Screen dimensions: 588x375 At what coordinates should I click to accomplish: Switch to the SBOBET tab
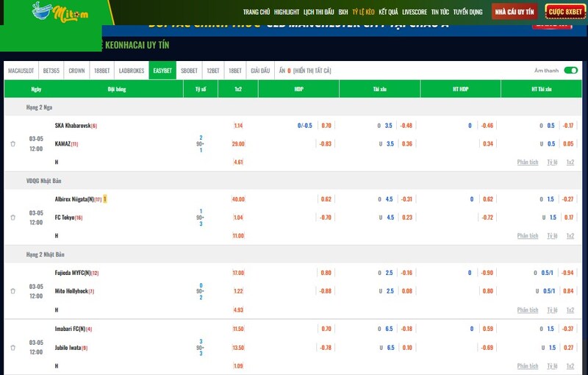[x=189, y=71]
